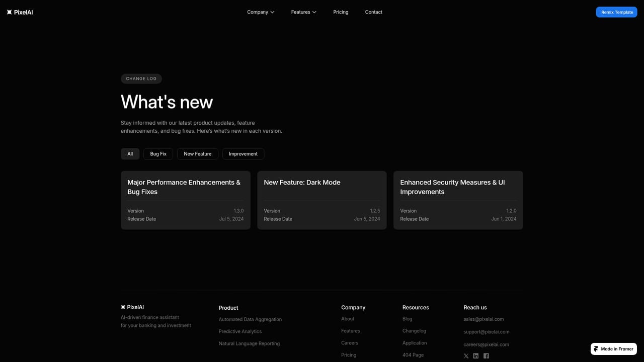Click the Automated Data Aggregation footer link
The height and width of the screenshot is (362, 644).
click(250, 320)
